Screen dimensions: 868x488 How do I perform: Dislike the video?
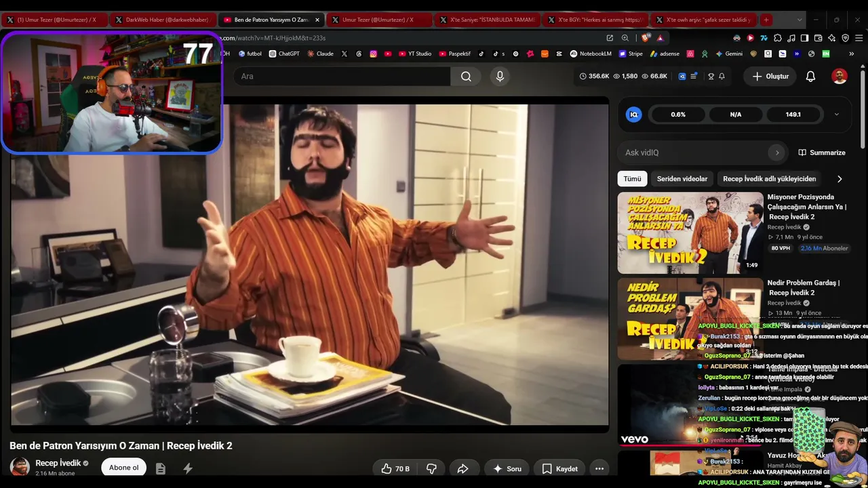(x=431, y=468)
